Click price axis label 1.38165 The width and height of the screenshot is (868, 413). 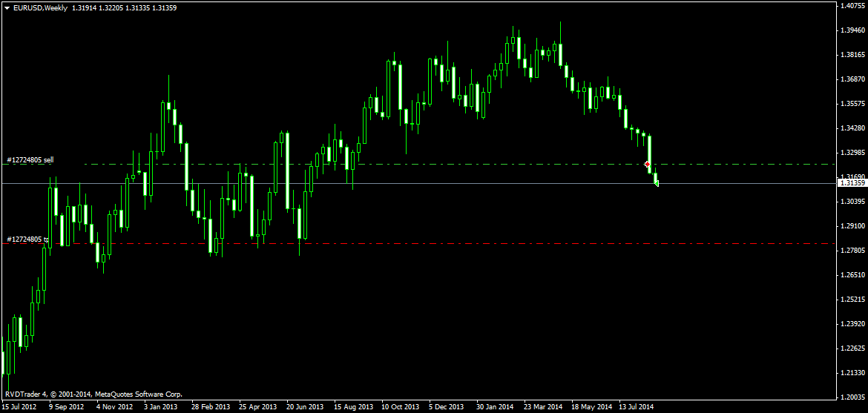click(852, 55)
